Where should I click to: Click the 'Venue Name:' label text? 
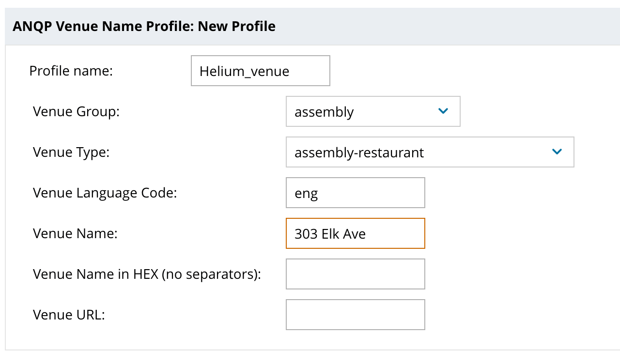[x=75, y=234]
